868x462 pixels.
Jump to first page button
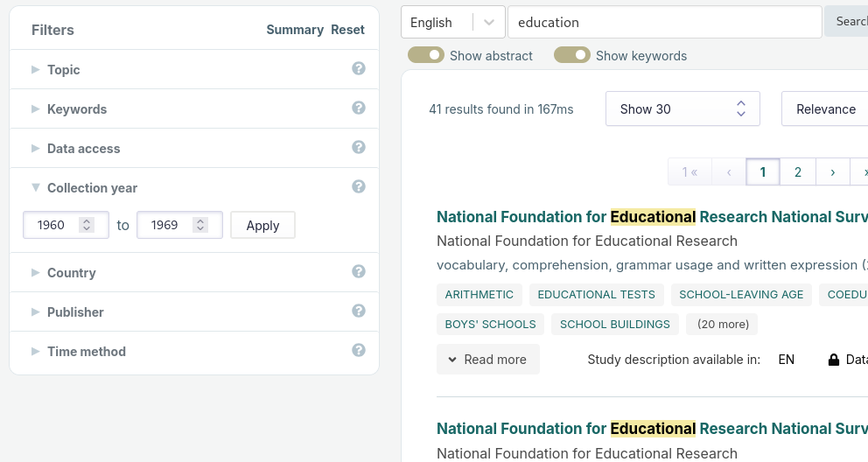pyautogui.click(x=689, y=172)
